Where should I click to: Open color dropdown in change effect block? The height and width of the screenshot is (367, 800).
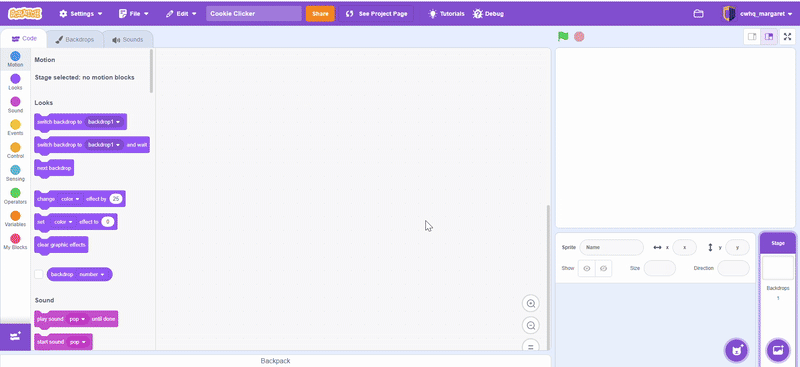[70, 199]
